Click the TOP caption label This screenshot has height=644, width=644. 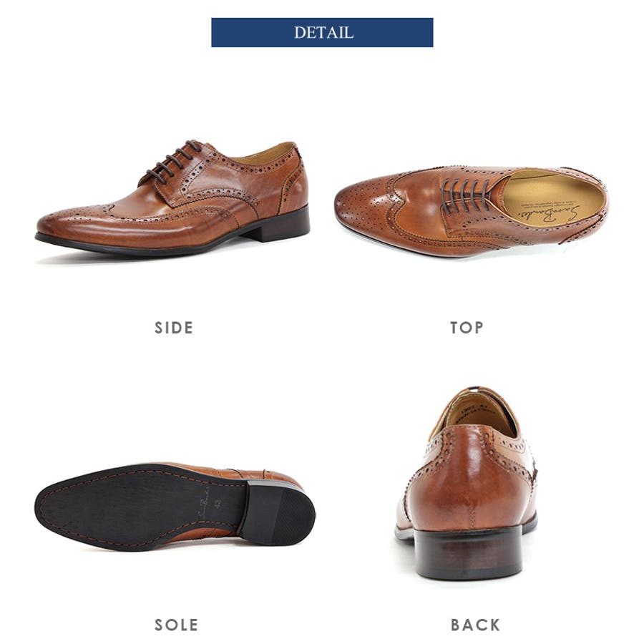pyautogui.click(x=467, y=328)
